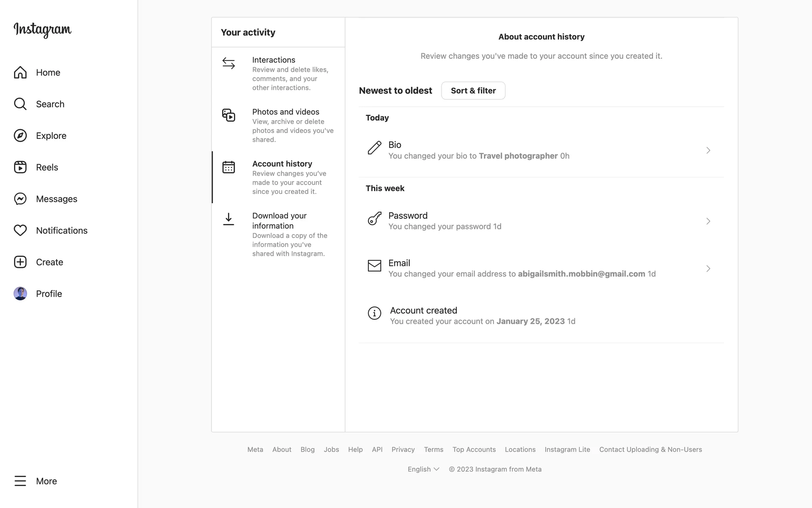The height and width of the screenshot is (508, 812).
Task: Open Download your information section
Action: (x=278, y=234)
